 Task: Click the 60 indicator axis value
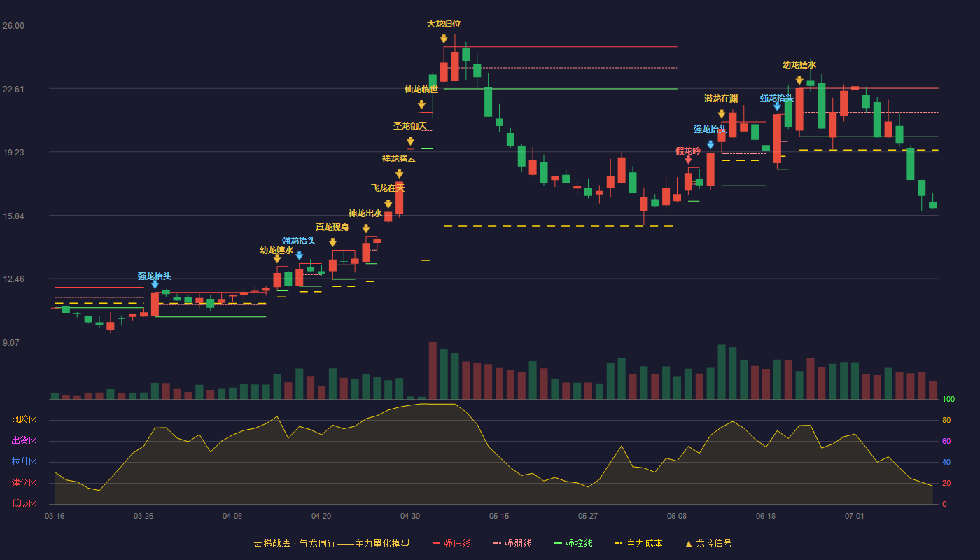[x=946, y=441]
